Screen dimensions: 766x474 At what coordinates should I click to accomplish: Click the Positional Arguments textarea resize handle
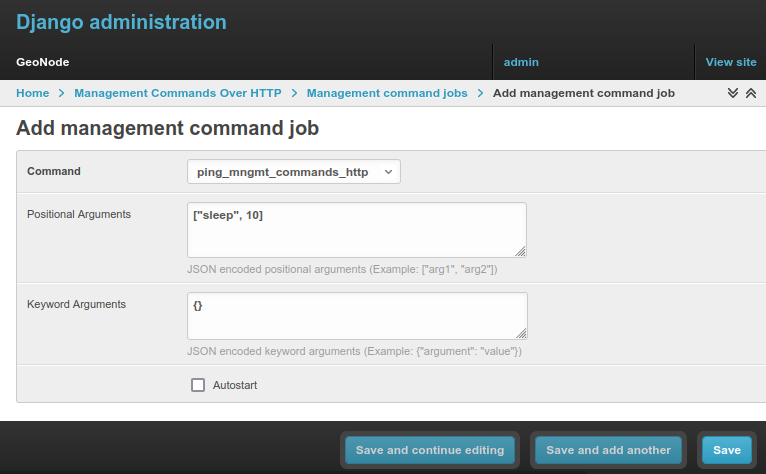coord(520,251)
